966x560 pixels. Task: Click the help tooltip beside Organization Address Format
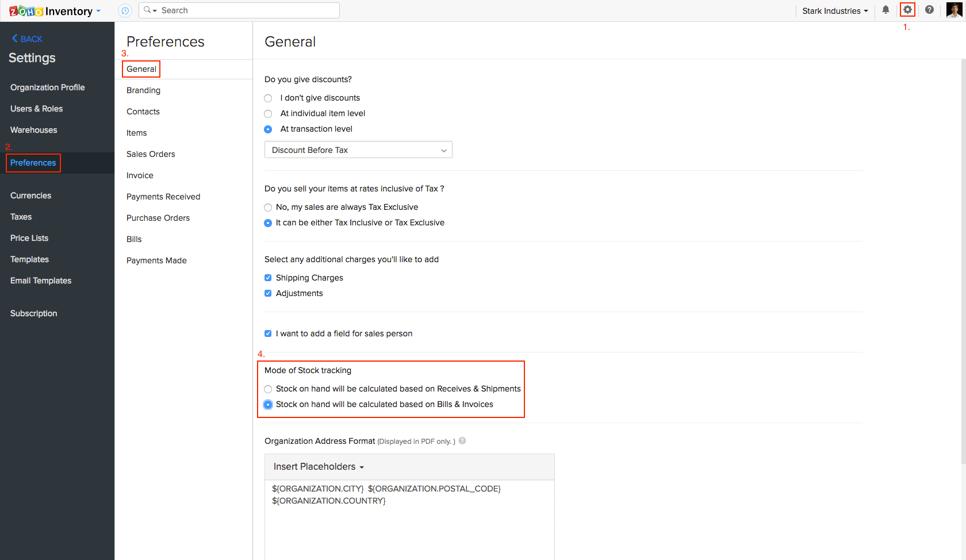click(x=462, y=441)
